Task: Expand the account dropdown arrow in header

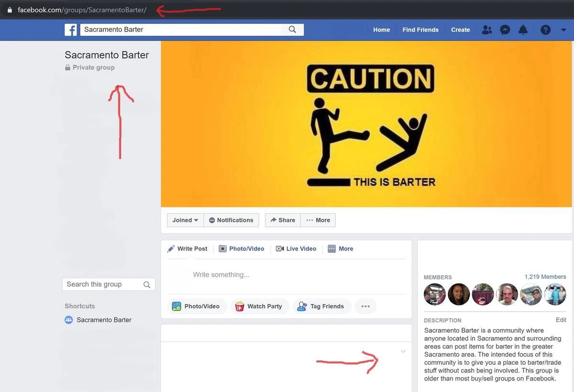Action: [x=563, y=30]
